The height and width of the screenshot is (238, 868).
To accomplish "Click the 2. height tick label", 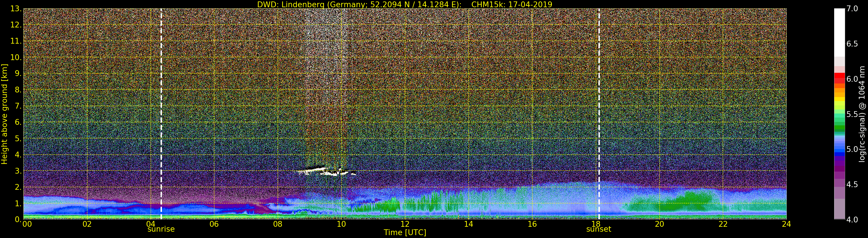I will click(x=18, y=187).
